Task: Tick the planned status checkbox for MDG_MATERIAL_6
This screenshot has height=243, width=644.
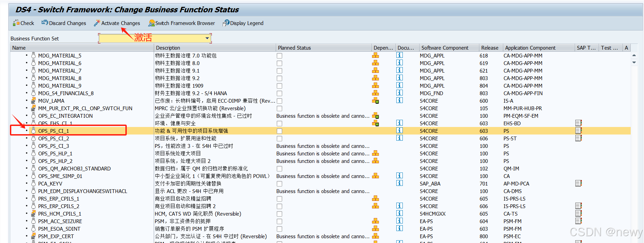Action: (279, 63)
